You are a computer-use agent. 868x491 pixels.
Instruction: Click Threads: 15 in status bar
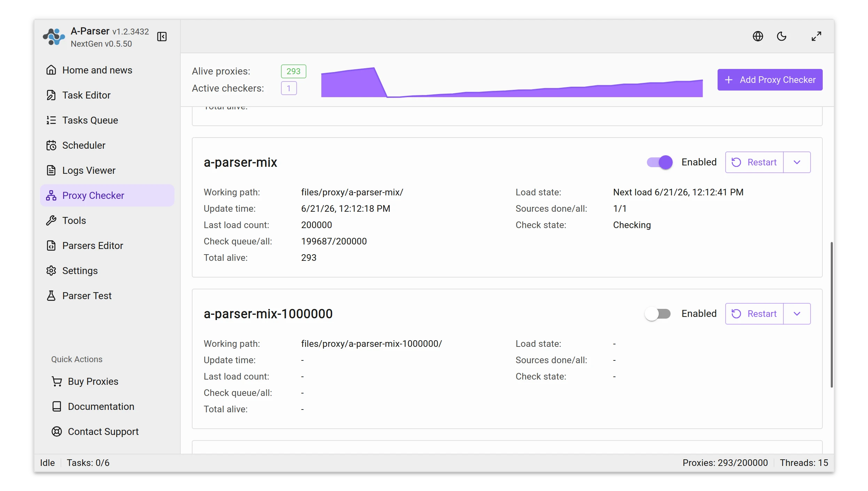(804, 463)
